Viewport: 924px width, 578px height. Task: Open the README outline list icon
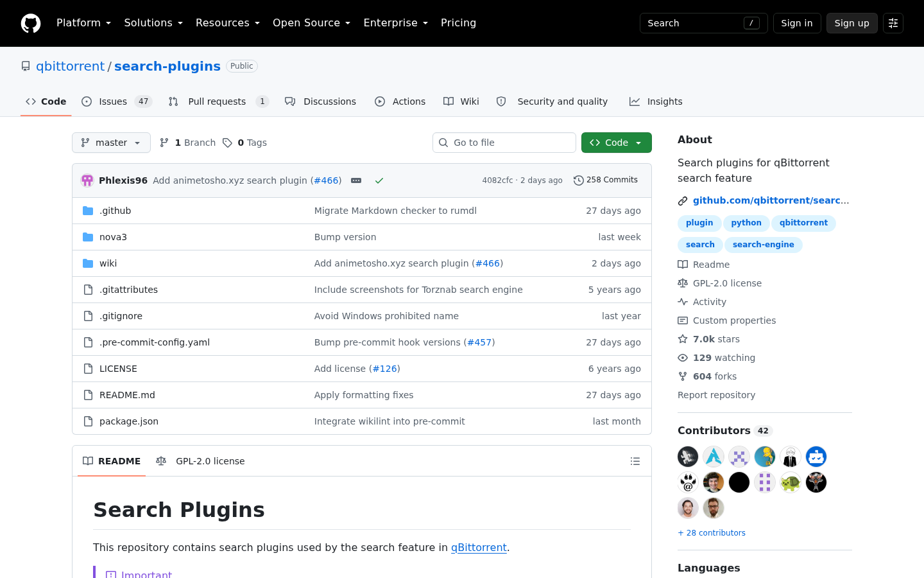[x=635, y=461]
